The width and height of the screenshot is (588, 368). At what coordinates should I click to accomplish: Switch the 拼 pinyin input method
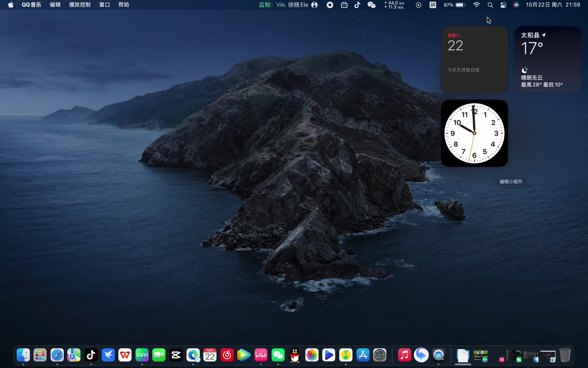[x=433, y=5]
